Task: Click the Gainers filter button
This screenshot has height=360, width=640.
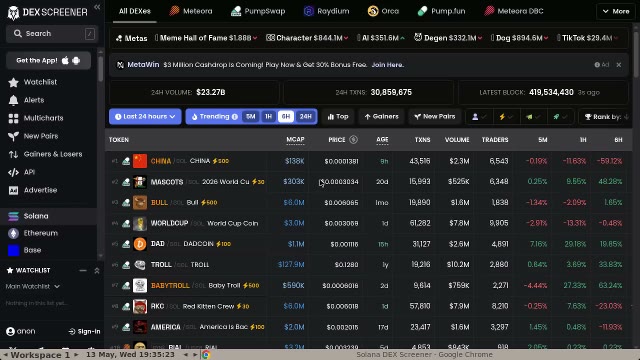Action: click(382, 117)
